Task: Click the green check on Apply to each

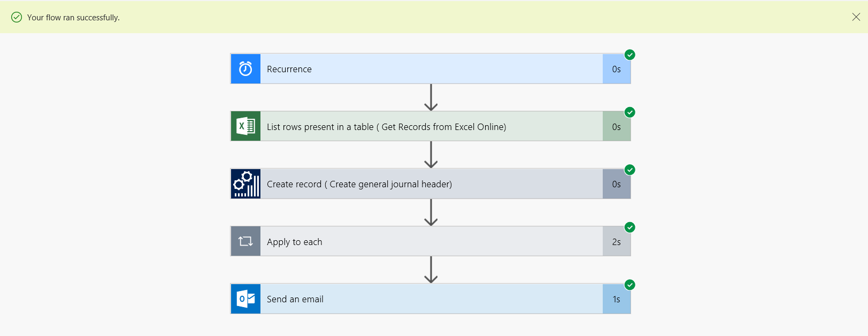Action: coord(629,227)
